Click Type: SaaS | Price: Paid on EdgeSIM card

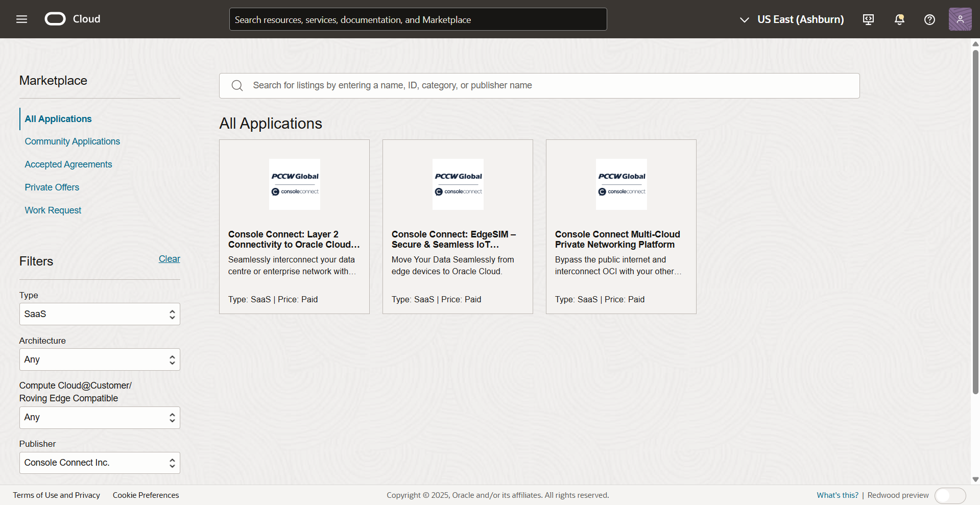point(436,300)
